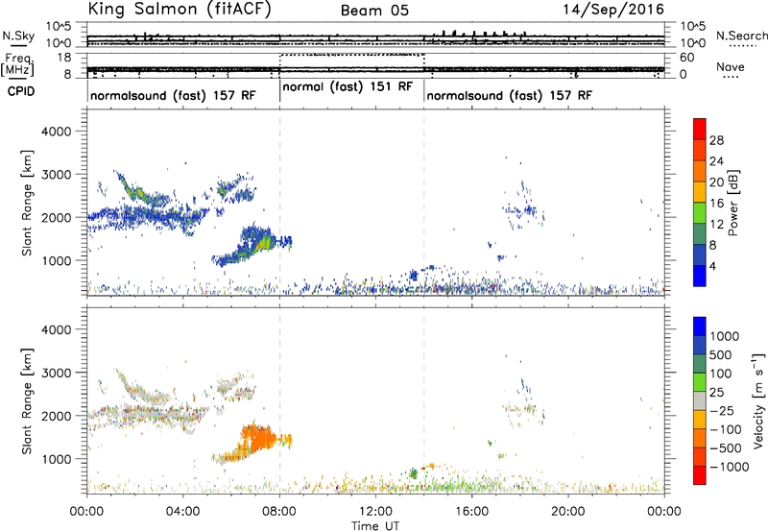The image size is (768, 532).
Task: Click the 'Velocity [m s⁻¹]' colorbar label
Action: (x=758, y=400)
